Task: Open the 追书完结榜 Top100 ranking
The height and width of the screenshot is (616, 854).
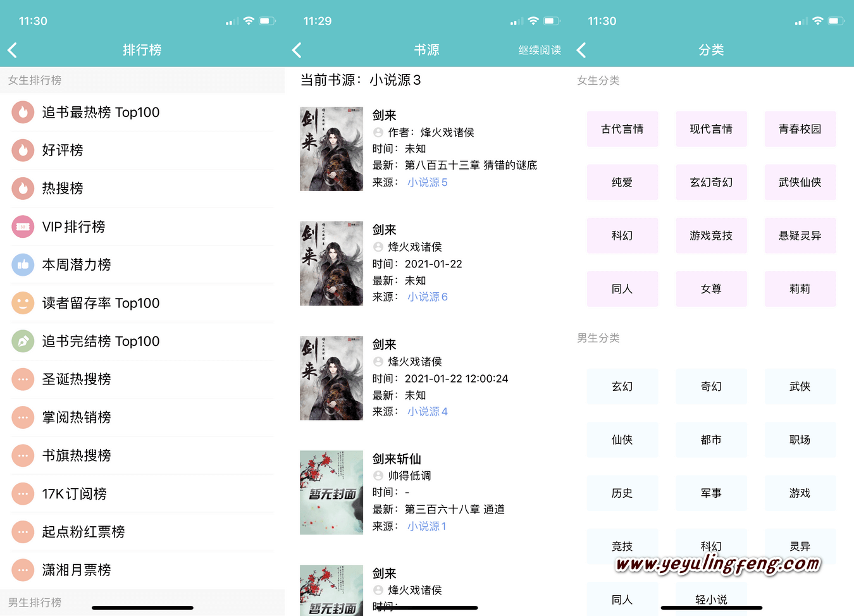Action: point(142,341)
